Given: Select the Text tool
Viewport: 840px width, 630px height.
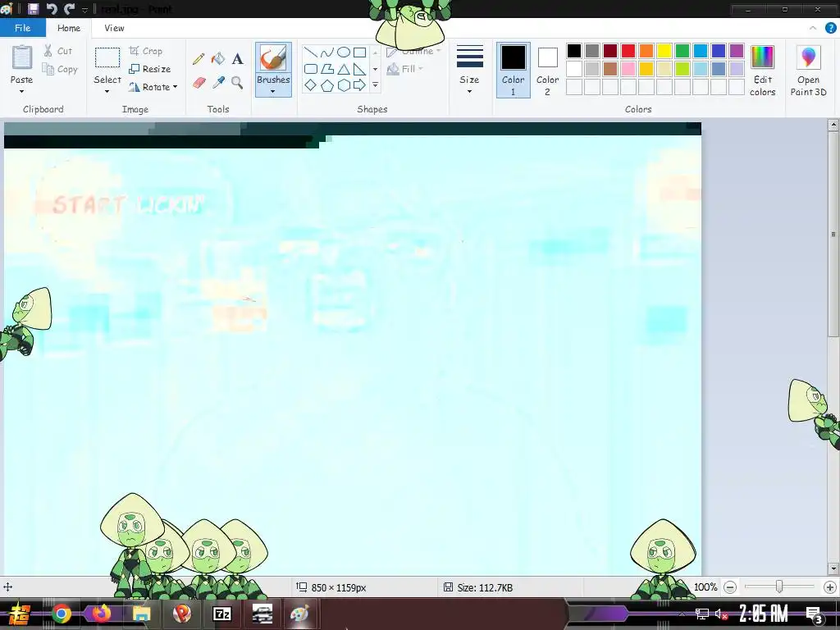Looking at the screenshot, I should [237, 59].
